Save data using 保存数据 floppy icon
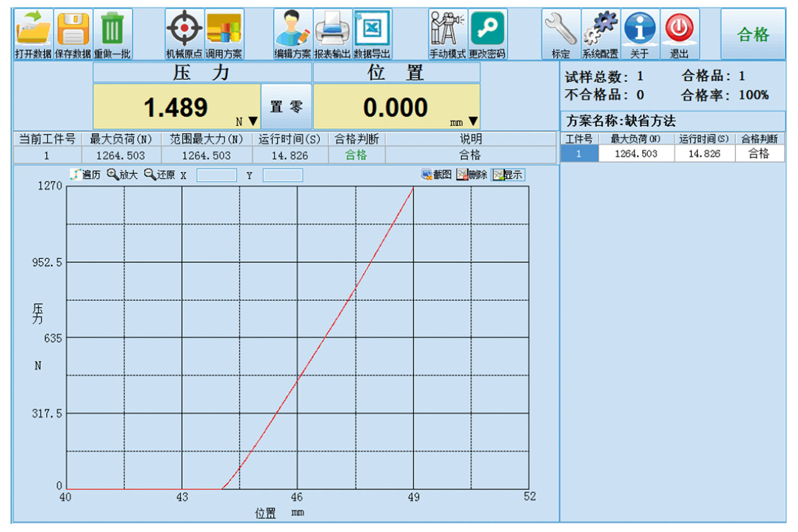This screenshot has height=532, width=798. pyautogui.click(x=73, y=34)
